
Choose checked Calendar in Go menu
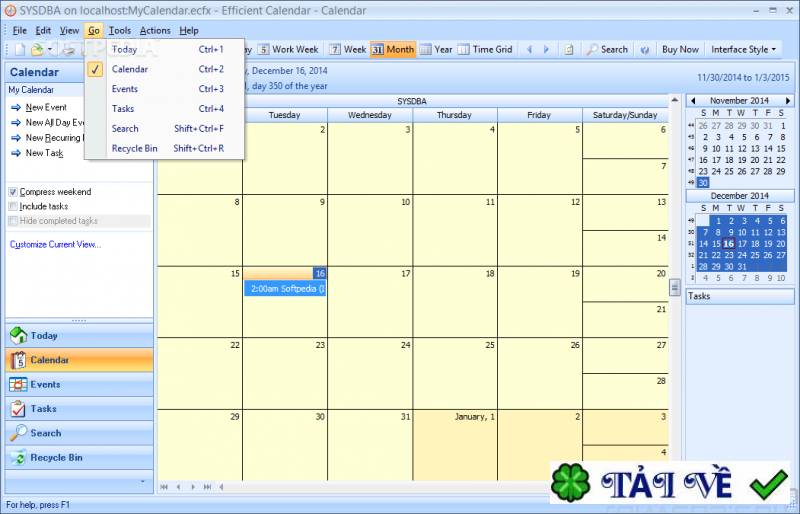click(x=165, y=69)
